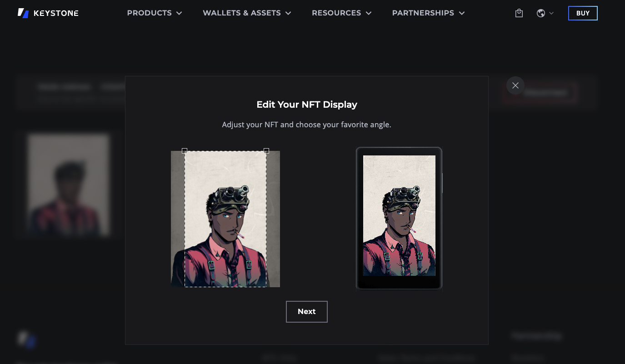Viewport: 625px width, 364px height.
Task: Expand the chevron beside Resources
Action: point(369,13)
